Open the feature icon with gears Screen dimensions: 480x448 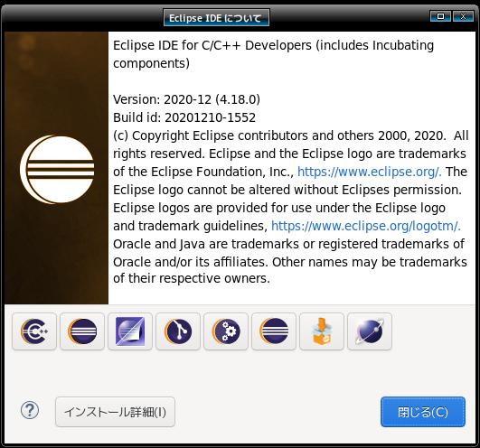pyautogui.click(x=226, y=331)
